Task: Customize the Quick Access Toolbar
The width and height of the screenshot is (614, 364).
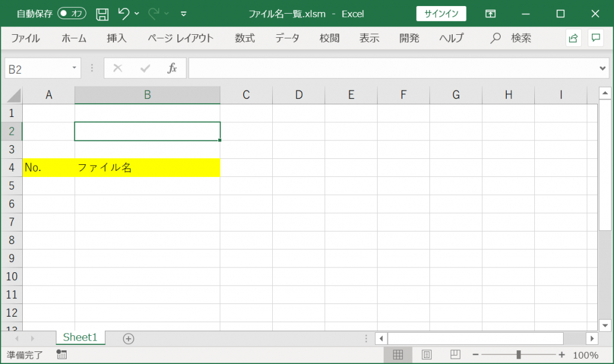Action: point(183,14)
